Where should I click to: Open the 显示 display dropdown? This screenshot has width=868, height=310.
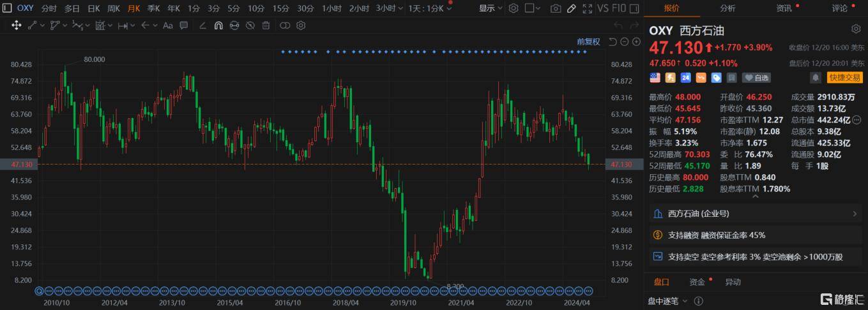point(491,8)
